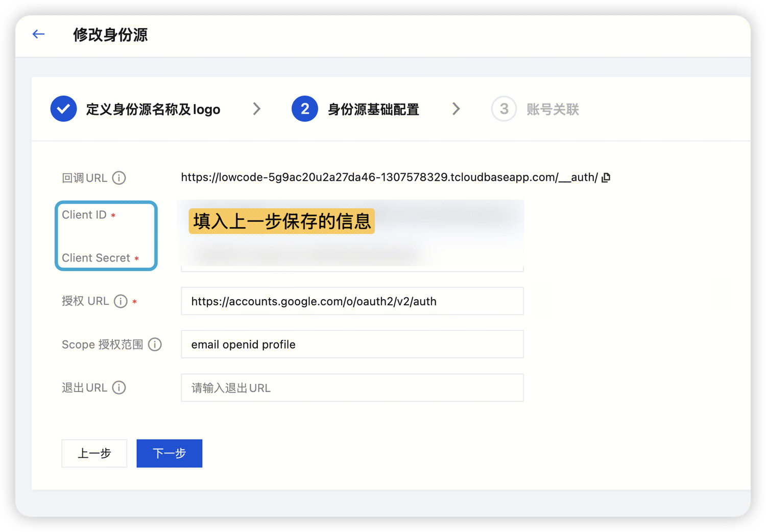Click the 授权 URL text box
The image size is (766, 532).
(x=352, y=301)
